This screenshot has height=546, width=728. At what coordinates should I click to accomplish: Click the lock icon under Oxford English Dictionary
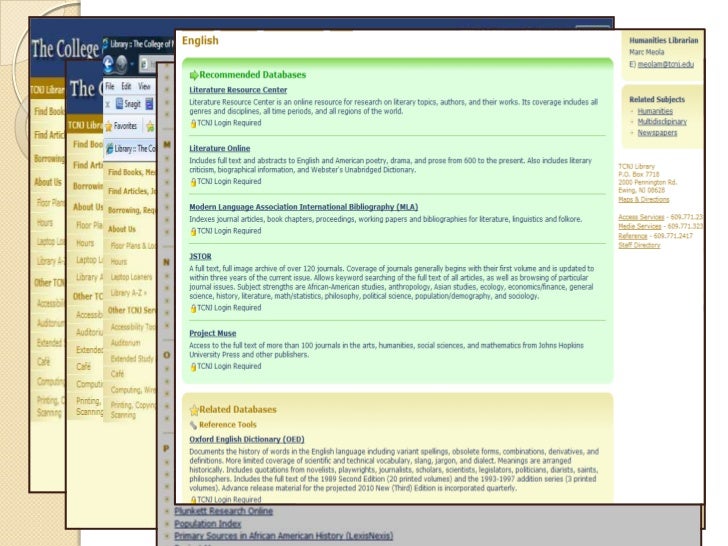tap(193, 500)
